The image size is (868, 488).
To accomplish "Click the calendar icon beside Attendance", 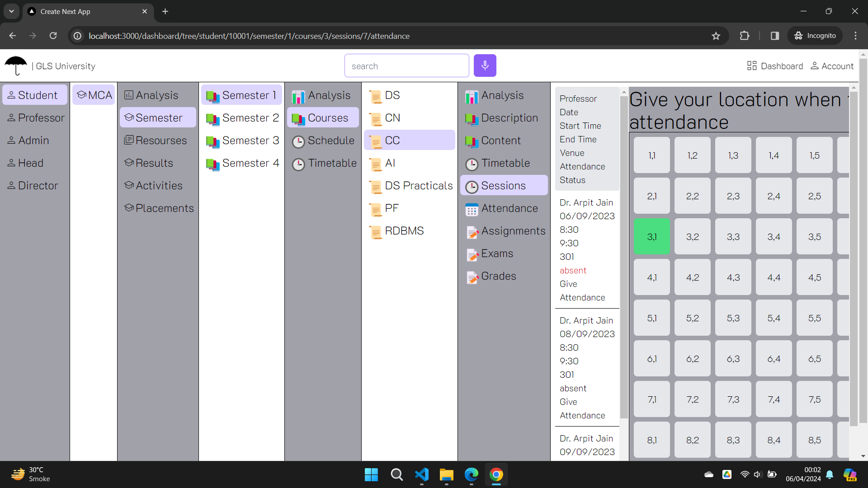I will [472, 210].
